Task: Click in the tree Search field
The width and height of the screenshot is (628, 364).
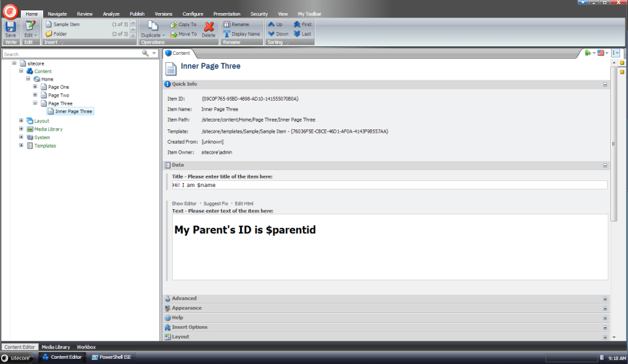Action: pyautogui.click(x=71, y=54)
